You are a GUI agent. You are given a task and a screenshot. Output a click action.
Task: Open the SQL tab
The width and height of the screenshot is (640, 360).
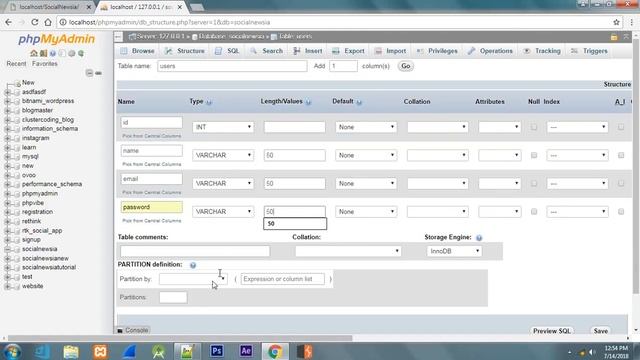[x=227, y=51]
